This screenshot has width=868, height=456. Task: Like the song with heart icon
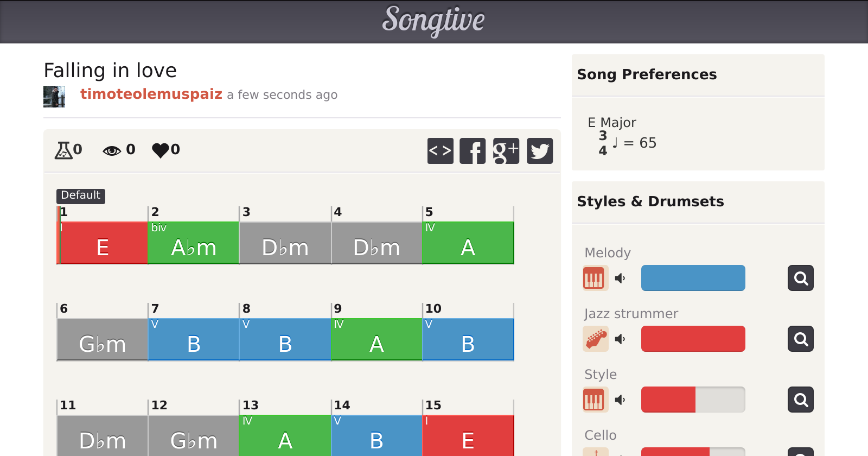161,150
